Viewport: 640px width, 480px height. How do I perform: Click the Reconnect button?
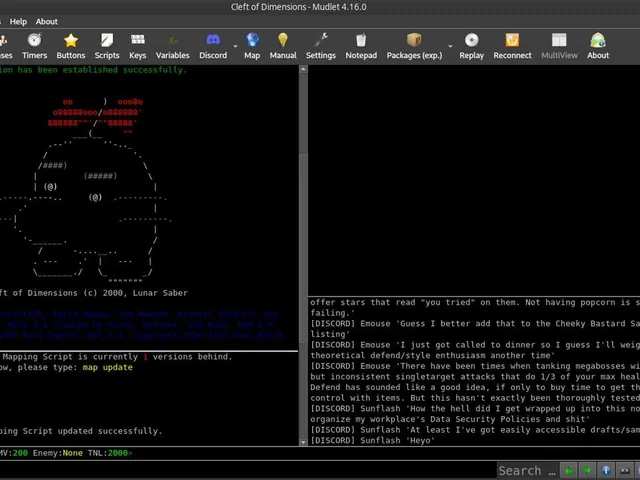tap(512, 46)
